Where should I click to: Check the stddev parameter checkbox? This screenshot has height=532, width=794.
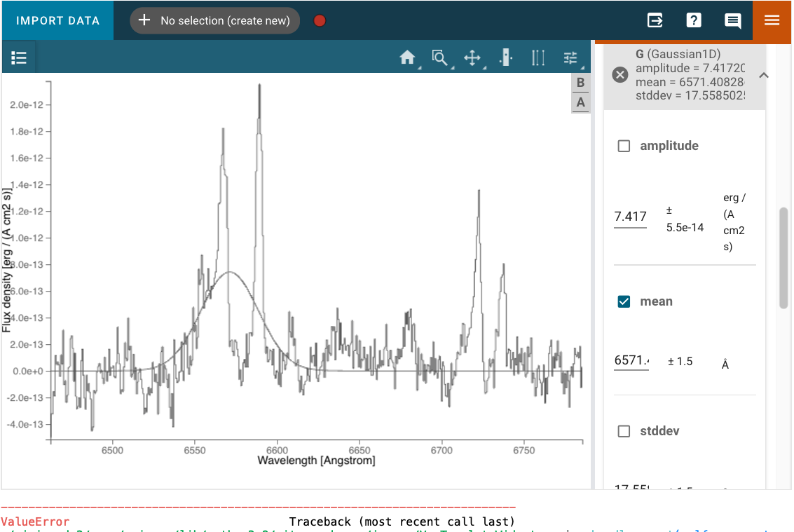[624, 431]
